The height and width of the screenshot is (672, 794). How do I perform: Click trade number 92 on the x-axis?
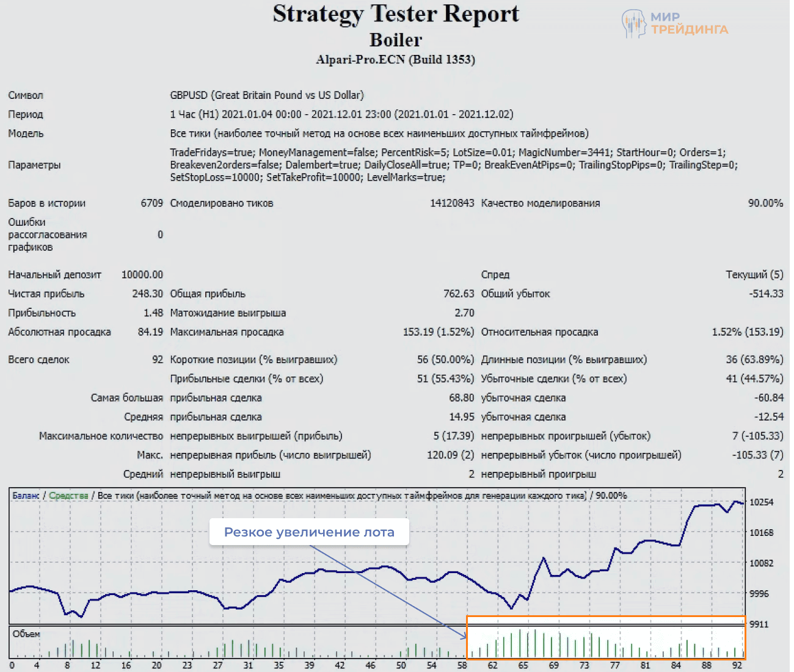tap(737, 665)
